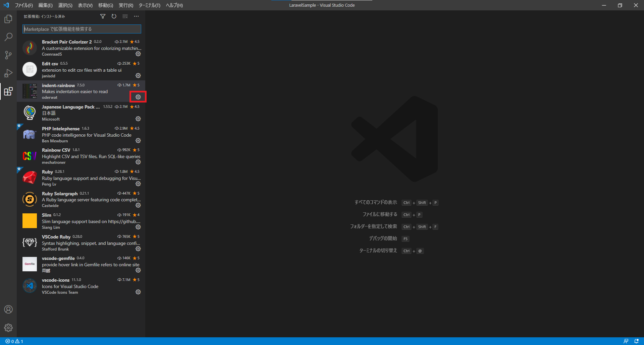
Task: Open manage gear for Japanese Language Pack
Action: (138, 119)
